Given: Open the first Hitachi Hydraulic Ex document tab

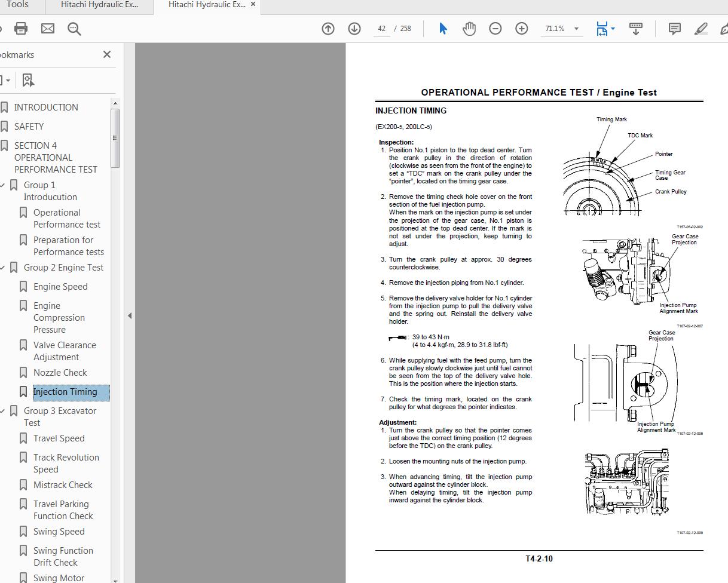Looking at the screenshot, I should coord(99,6).
